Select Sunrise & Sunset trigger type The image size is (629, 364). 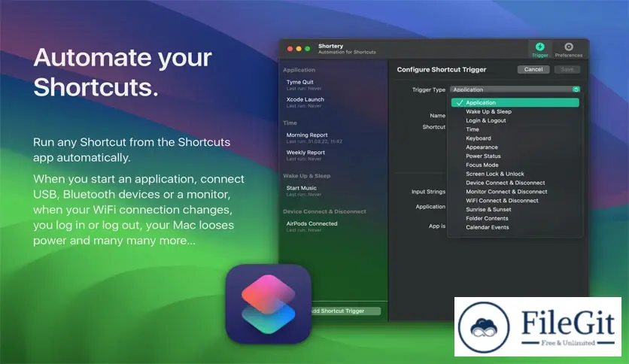point(488,209)
